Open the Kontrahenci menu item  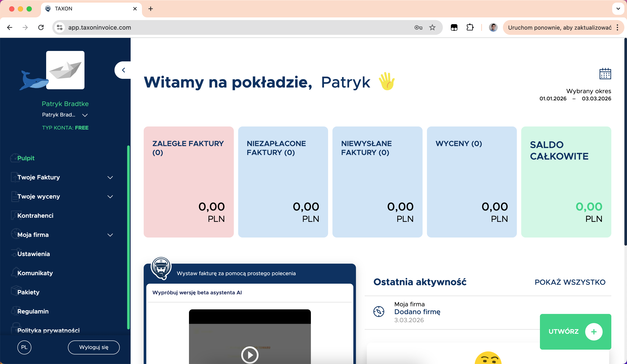tap(35, 216)
